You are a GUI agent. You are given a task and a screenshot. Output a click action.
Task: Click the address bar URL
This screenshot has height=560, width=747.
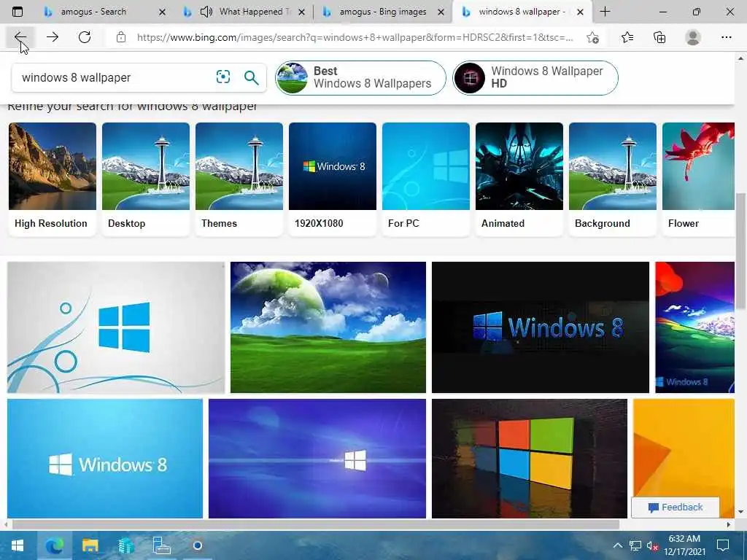[355, 37]
